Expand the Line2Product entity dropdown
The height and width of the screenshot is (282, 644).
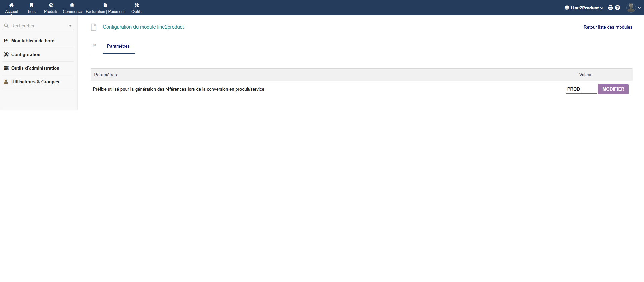pyautogui.click(x=584, y=8)
